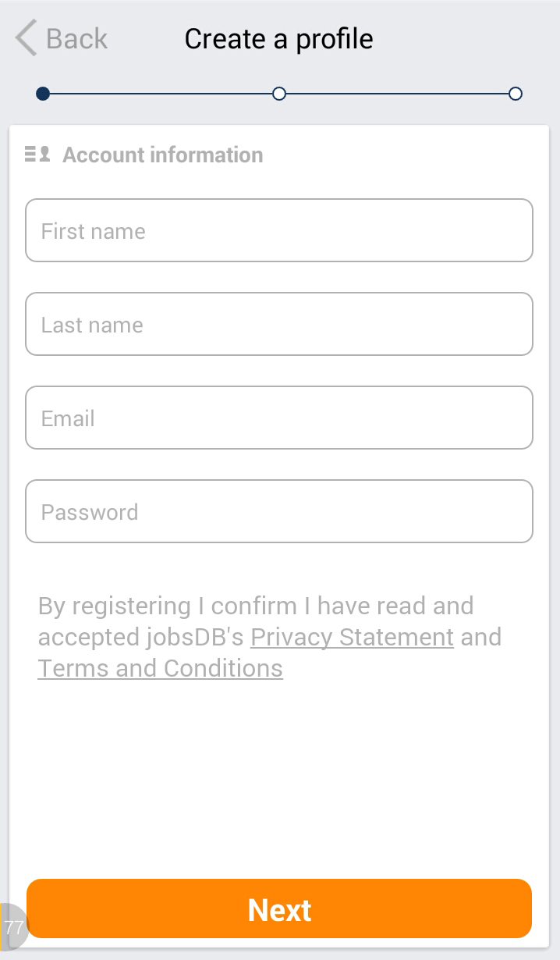
Task: Focus the Last name field
Action: tap(279, 324)
